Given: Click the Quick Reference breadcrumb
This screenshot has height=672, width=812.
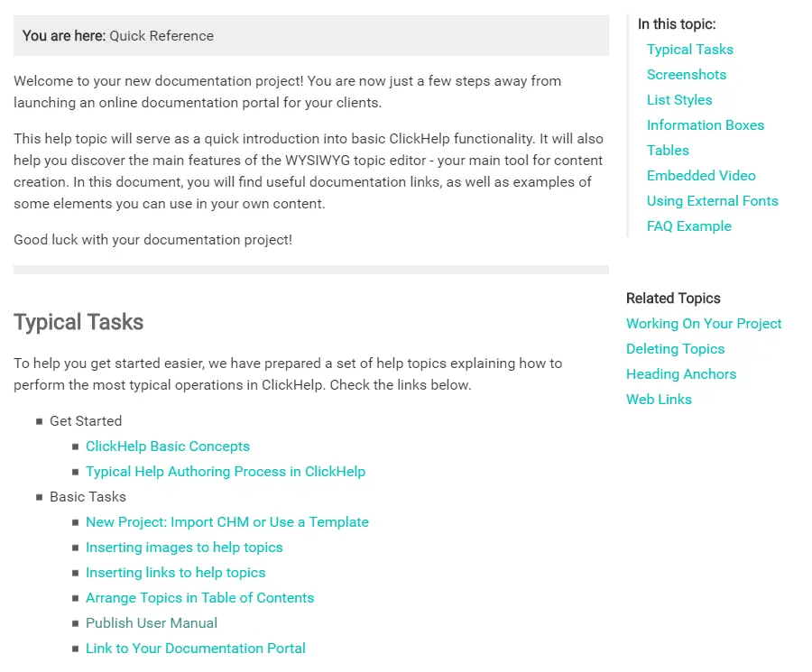Looking at the screenshot, I should 161,36.
